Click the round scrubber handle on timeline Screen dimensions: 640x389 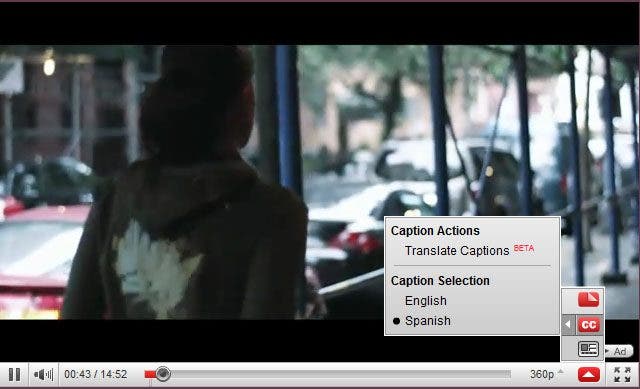click(x=162, y=374)
